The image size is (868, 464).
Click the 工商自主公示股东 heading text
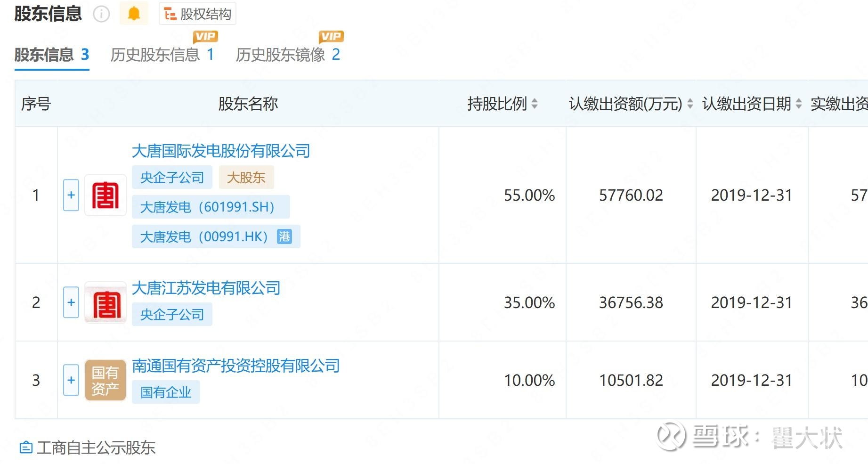[96, 448]
